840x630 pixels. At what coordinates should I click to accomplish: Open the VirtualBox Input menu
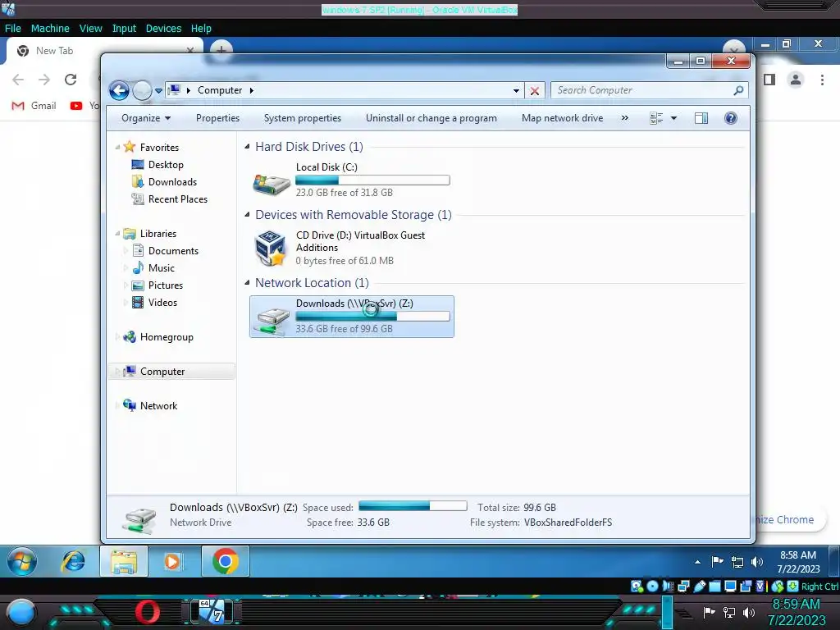[x=124, y=29]
